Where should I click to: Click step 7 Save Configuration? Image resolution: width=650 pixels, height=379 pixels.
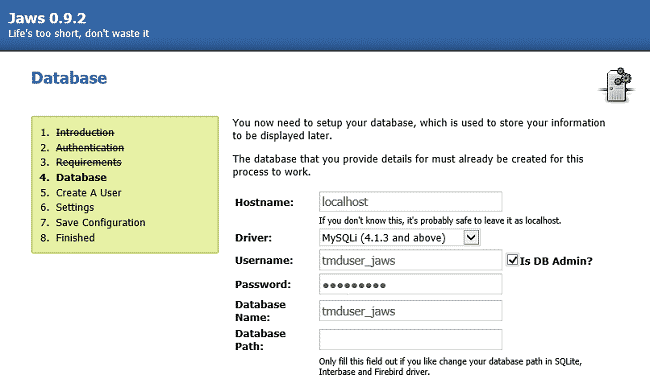(x=101, y=223)
